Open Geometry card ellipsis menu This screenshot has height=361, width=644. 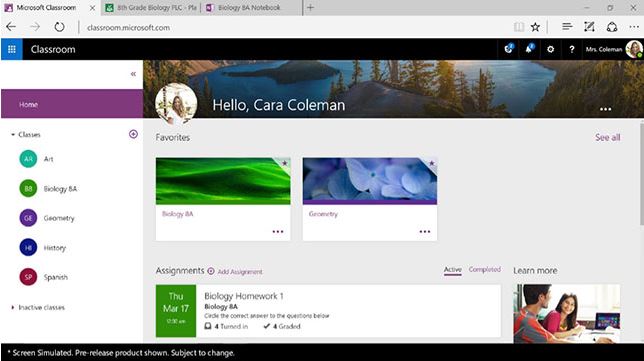pos(425,232)
